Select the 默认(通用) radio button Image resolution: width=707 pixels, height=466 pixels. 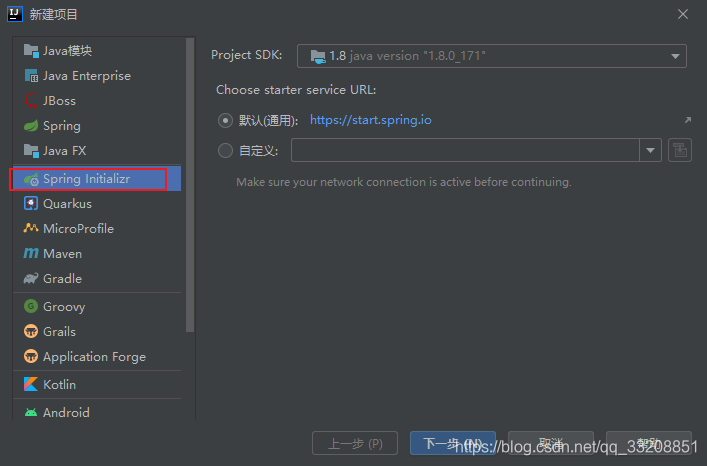(225, 120)
